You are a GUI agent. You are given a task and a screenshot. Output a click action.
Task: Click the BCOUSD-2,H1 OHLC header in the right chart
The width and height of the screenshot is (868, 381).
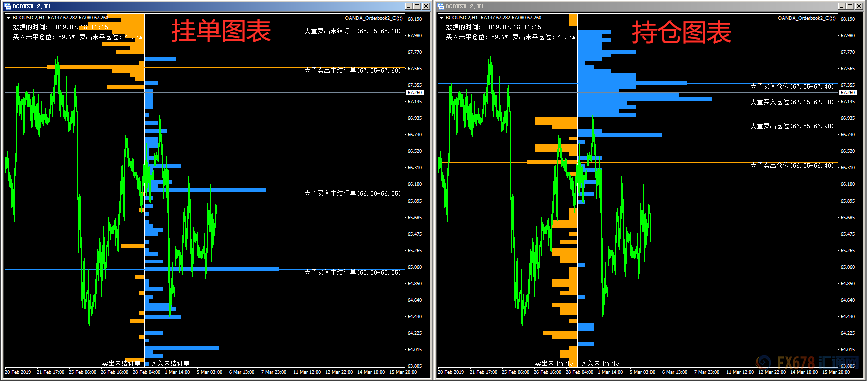pos(493,18)
